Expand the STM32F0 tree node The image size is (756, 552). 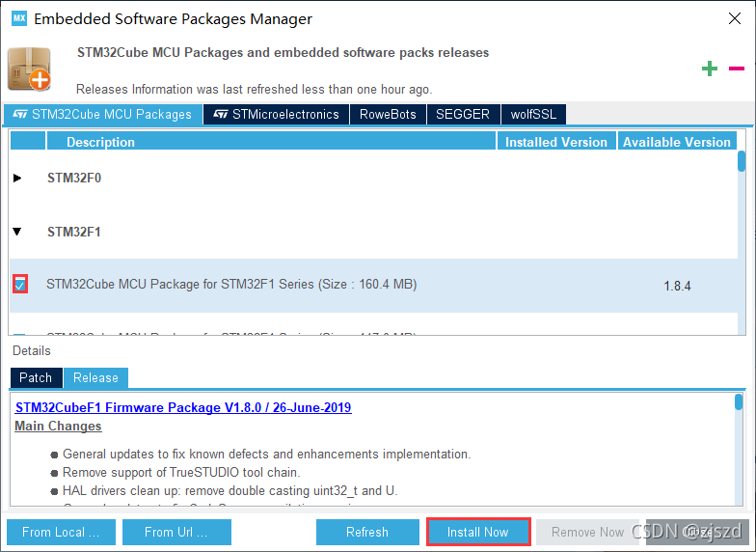17,178
